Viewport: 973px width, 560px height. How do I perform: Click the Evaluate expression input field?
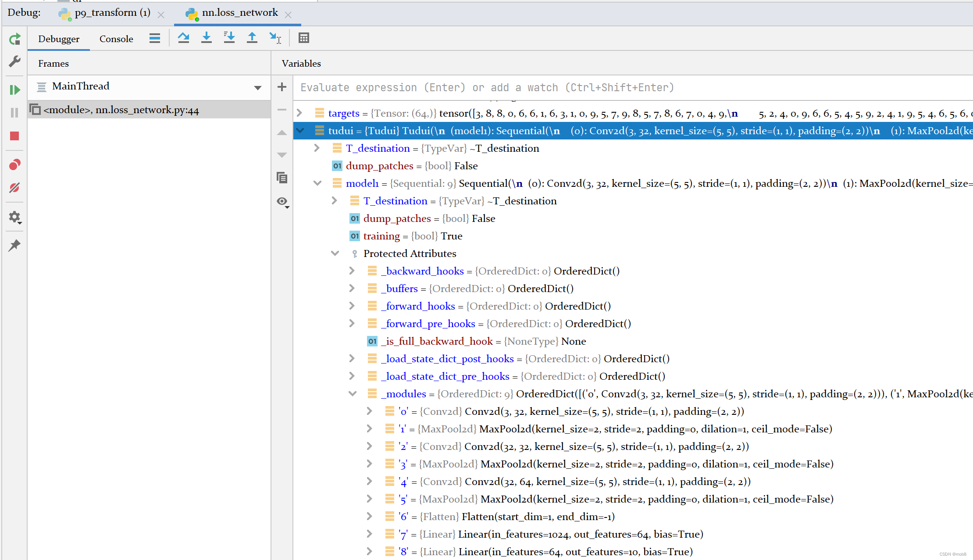point(487,88)
